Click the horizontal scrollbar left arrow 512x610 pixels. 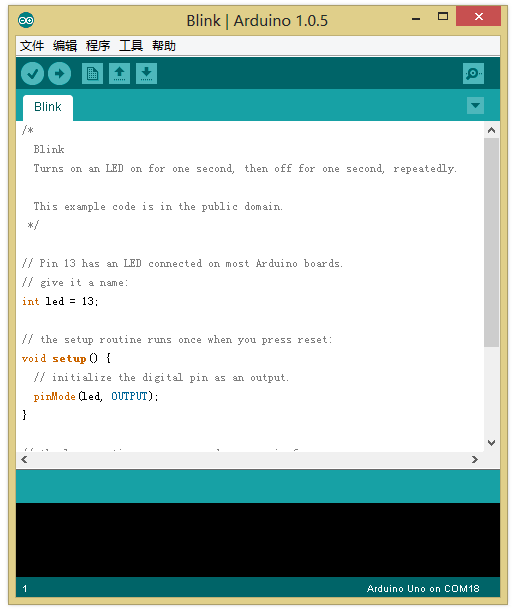(25, 460)
